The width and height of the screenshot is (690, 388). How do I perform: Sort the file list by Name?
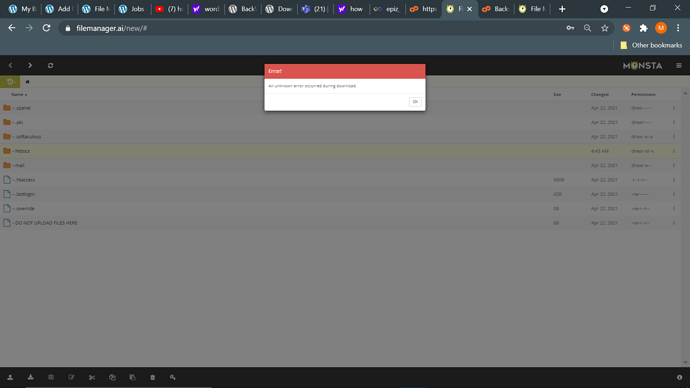(19, 95)
